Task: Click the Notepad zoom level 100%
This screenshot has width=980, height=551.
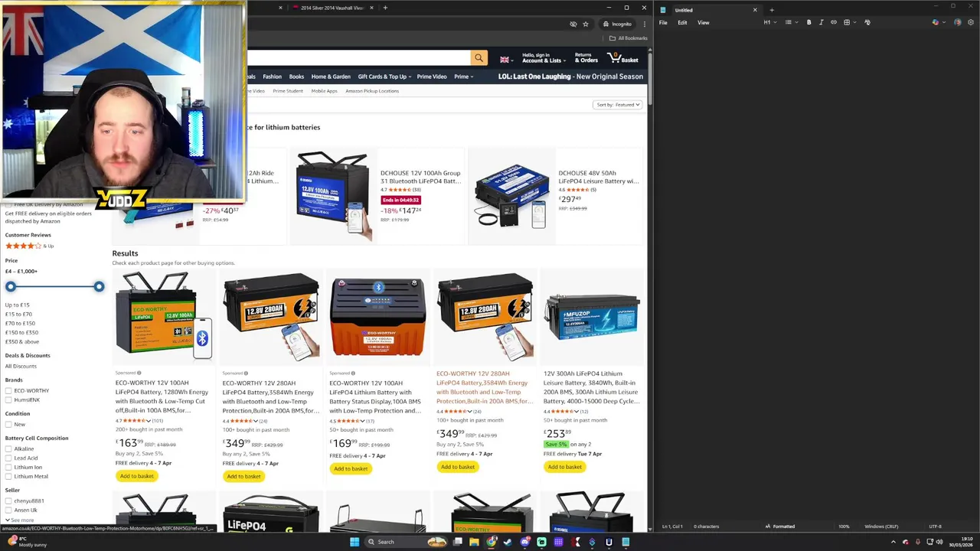Action: point(844,527)
